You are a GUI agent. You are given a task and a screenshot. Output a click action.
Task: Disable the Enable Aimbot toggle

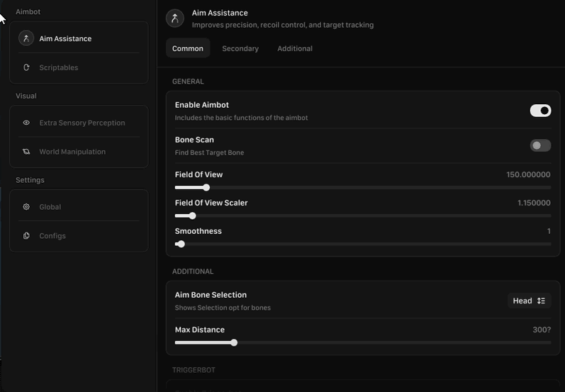[540, 111]
